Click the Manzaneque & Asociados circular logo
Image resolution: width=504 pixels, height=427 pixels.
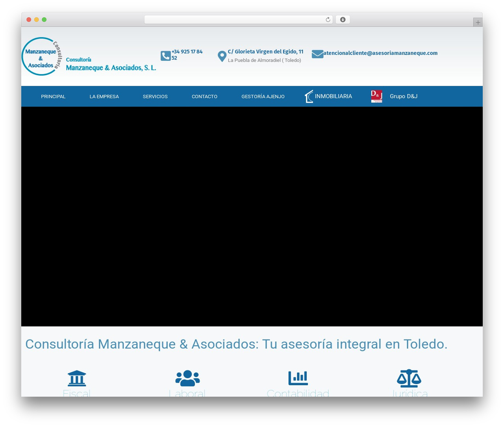pyautogui.click(x=42, y=56)
